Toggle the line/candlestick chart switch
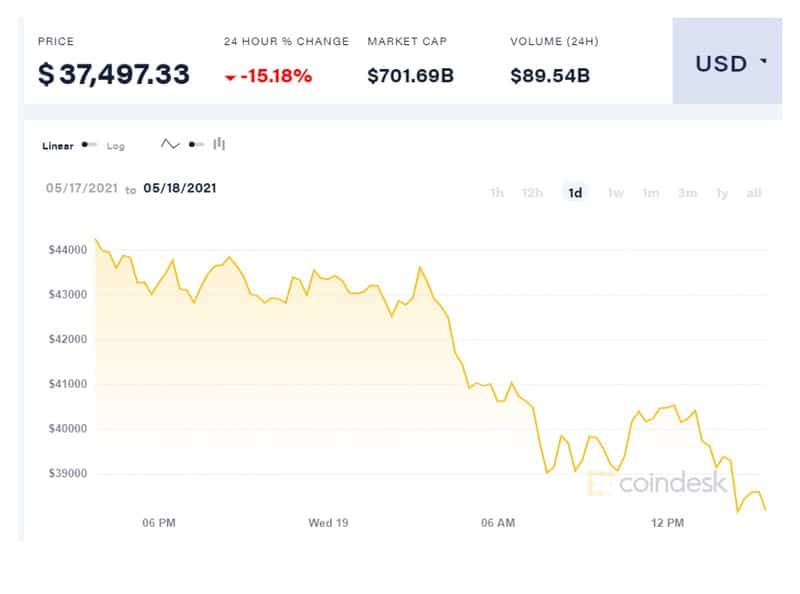This screenshot has width=800, height=594. coord(196,145)
